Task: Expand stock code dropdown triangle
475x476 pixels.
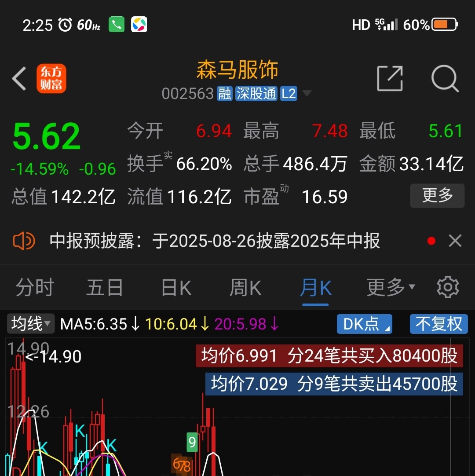Action: click(x=307, y=93)
